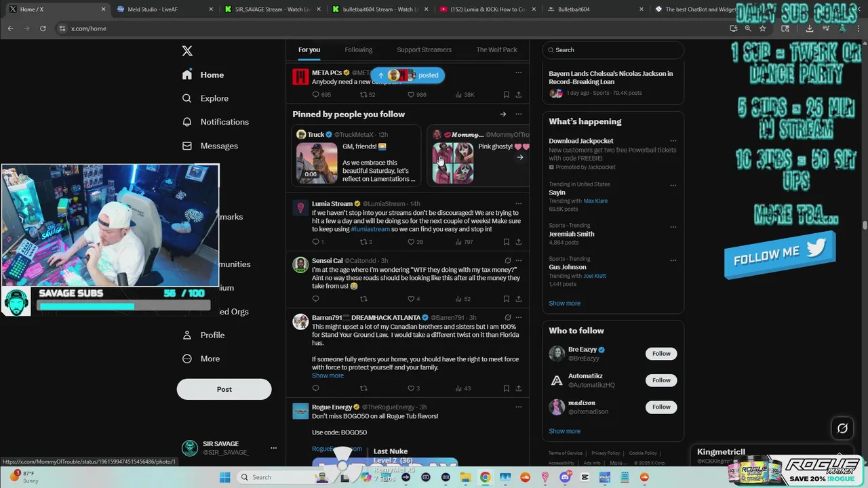Open SIR SAVAGE account menu dots
The height and width of the screenshot is (488, 868).
click(273, 448)
